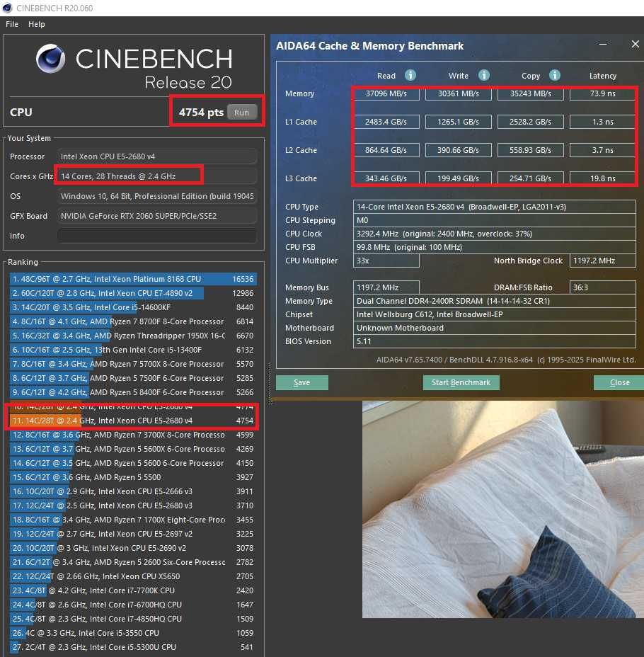Select ranking entry Xeon CPU X5650

(133, 576)
